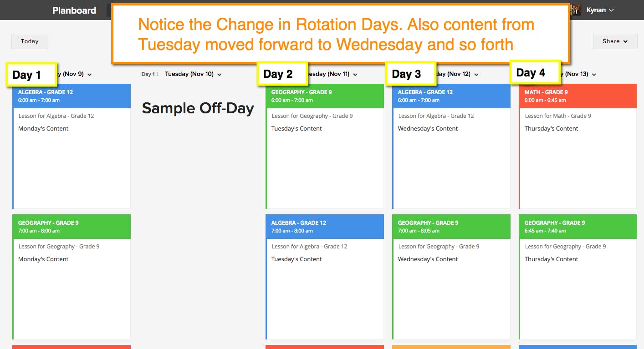Open the Tuesday (Nov 10) date header

click(x=189, y=74)
